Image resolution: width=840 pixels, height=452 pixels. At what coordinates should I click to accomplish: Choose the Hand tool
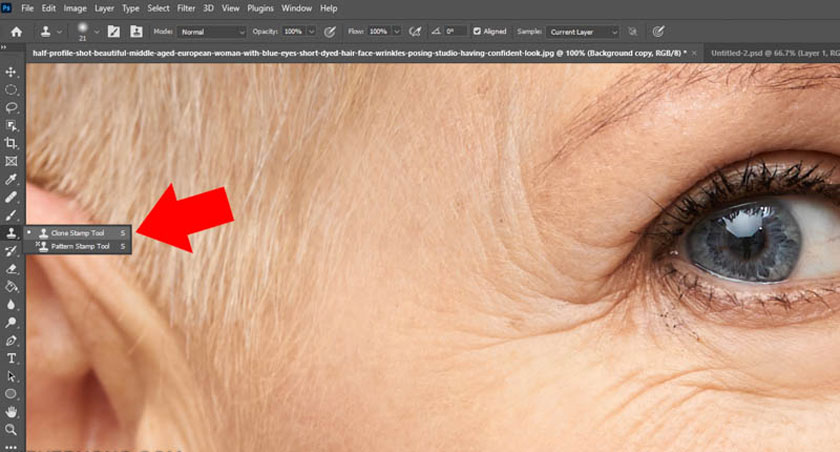click(x=12, y=411)
